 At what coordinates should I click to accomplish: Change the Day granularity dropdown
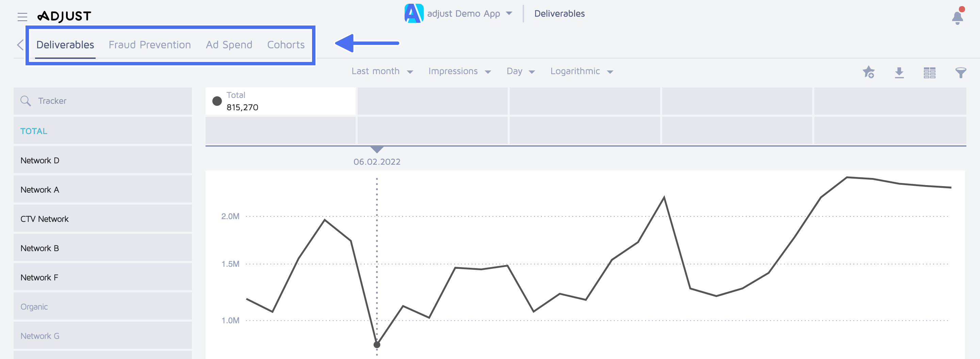[x=521, y=71]
